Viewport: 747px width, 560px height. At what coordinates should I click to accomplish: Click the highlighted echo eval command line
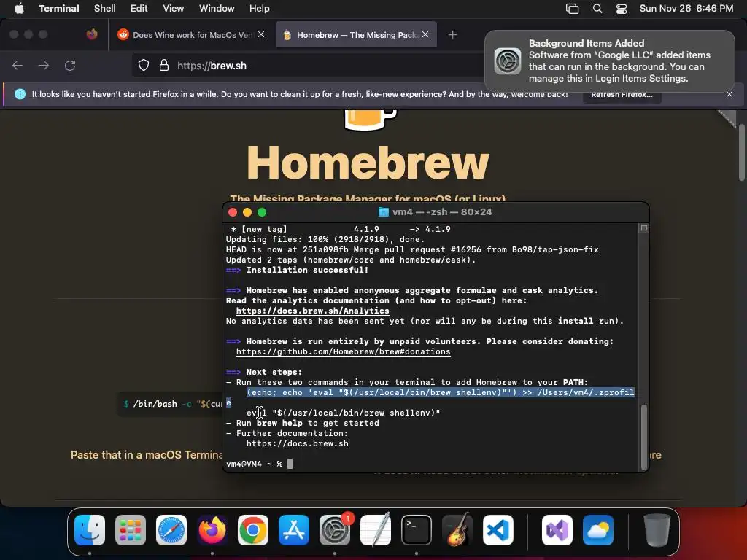(x=440, y=392)
